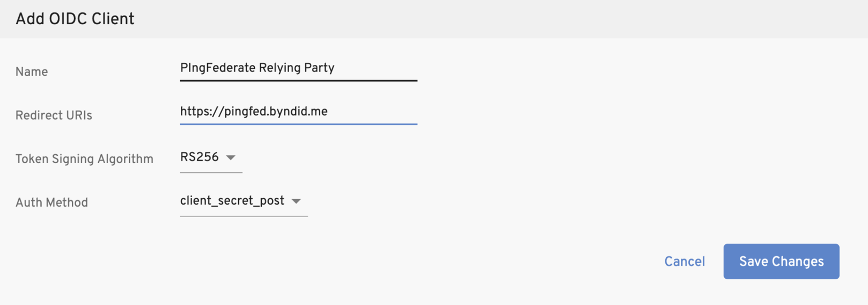Viewport: 868px width, 305px height.
Task: Click the "Redirect URIs" label
Action: [54, 115]
